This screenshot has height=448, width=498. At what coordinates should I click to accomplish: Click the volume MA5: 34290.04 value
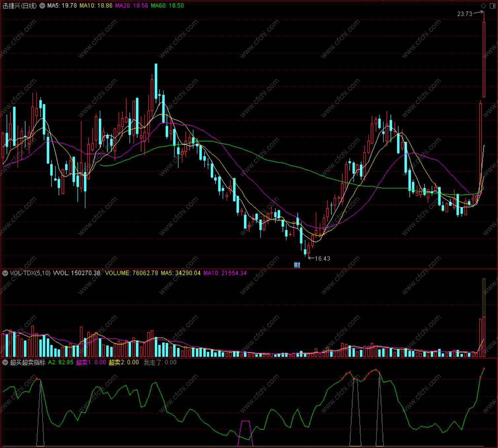coord(181,273)
